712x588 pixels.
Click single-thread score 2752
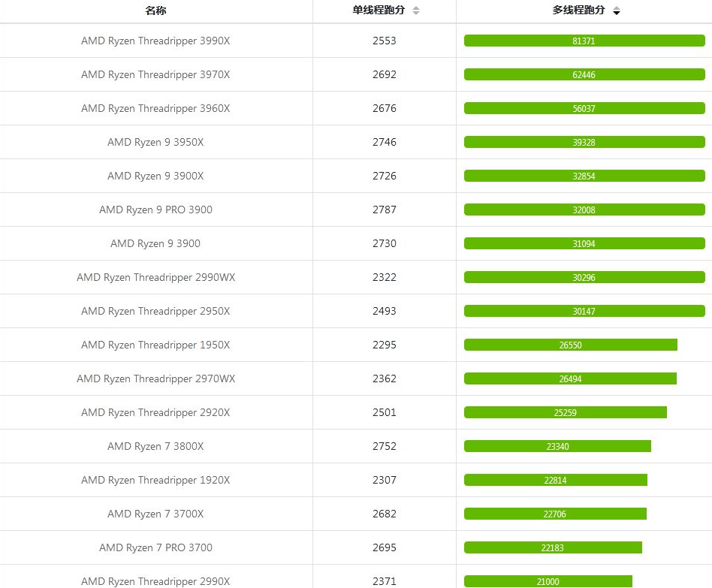[384, 446]
